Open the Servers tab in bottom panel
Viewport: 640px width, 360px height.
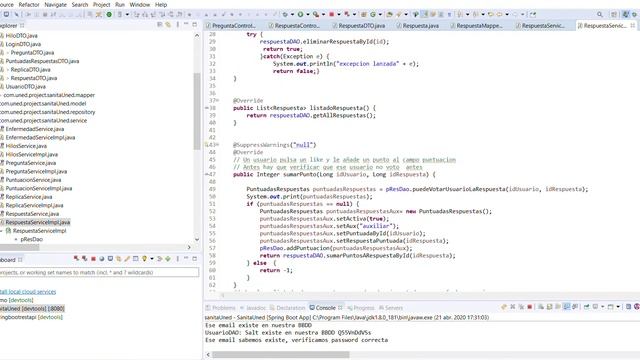point(391,308)
